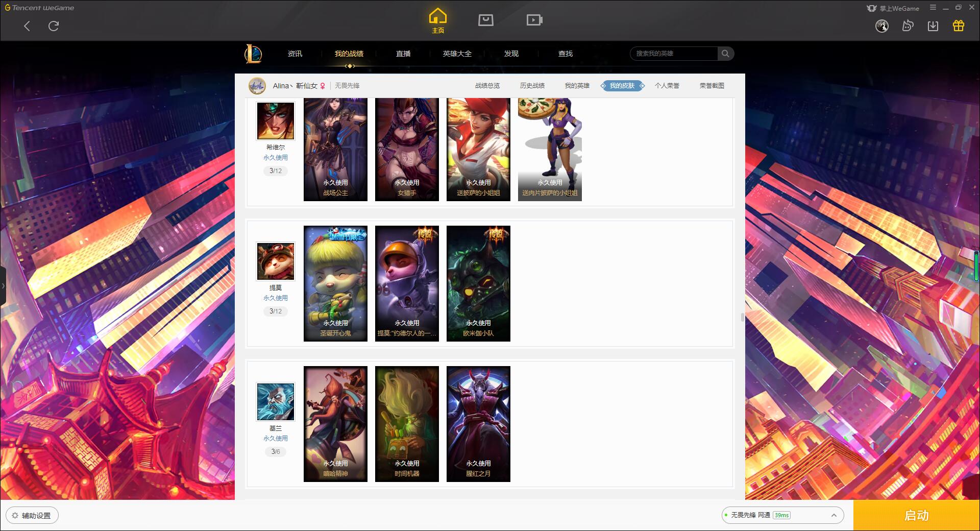Open the 腥红之月 skin card
This screenshot has height=531, width=980.
point(478,424)
